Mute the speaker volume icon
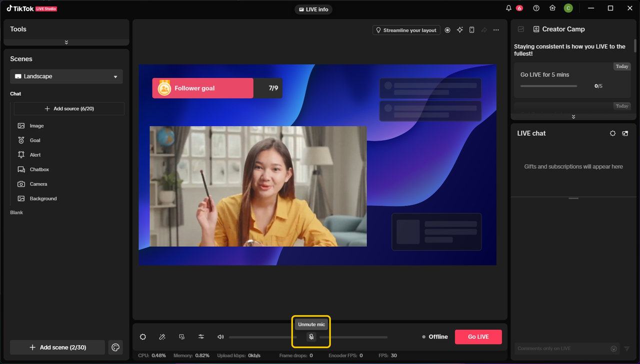This screenshot has height=364, width=640. (220, 337)
